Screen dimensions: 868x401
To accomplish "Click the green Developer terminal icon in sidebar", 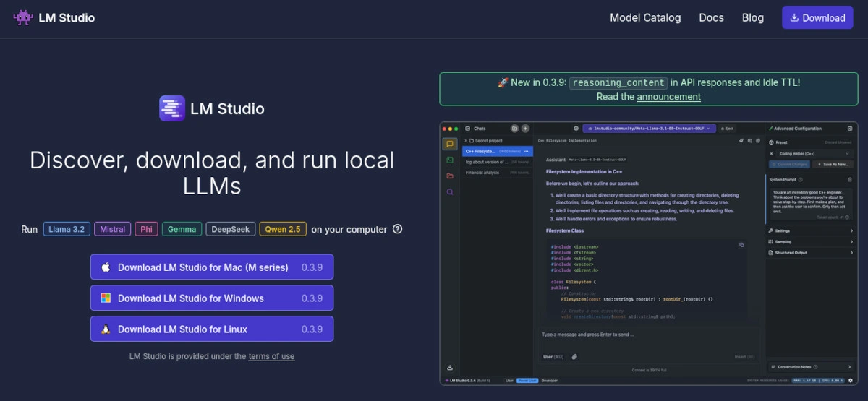I will click(450, 160).
